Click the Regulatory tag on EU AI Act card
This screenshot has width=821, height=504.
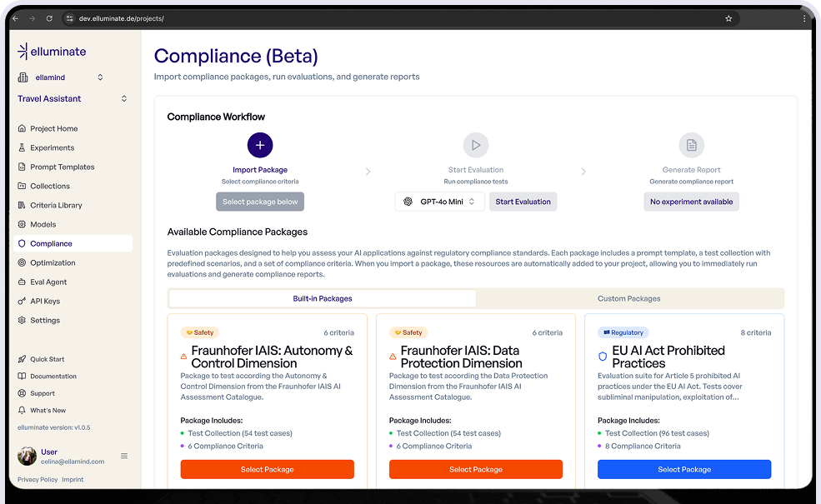(x=623, y=332)
